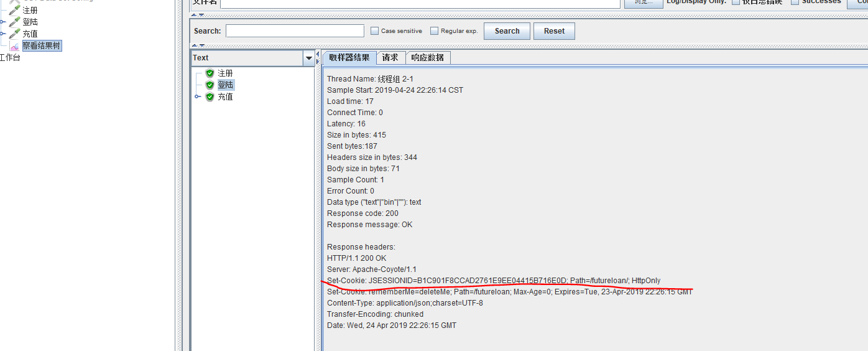Click the Response code: 200 line
This screenshot has width=868, height=351.
[x=362, y=213]
